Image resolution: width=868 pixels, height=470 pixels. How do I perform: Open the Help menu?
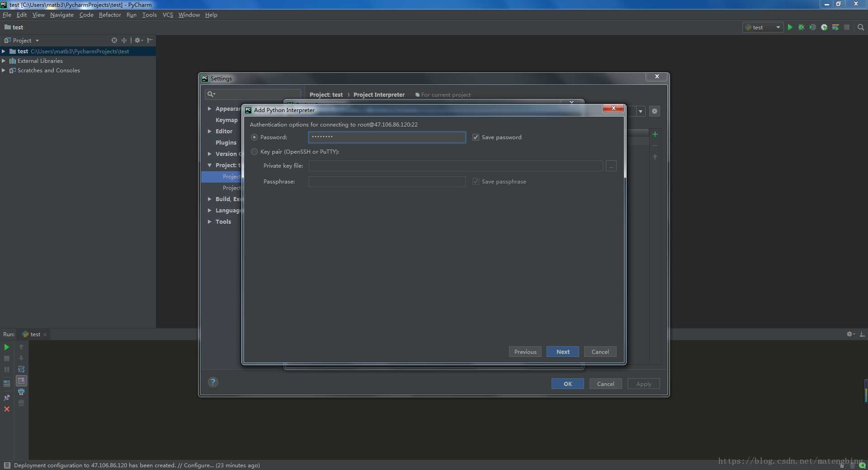211,15
